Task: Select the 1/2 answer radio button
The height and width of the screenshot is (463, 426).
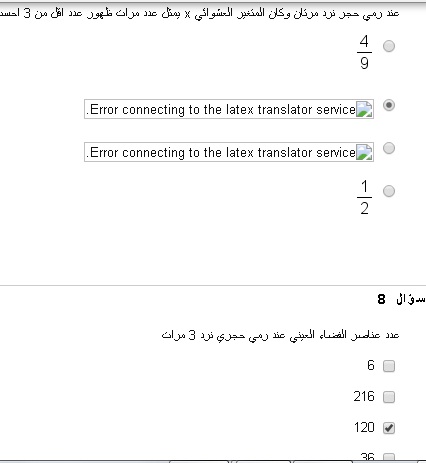Action: pyautogui.click(x=389, y=191)
